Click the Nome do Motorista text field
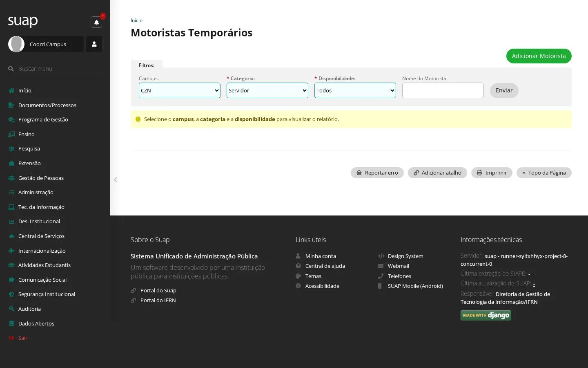 pyautogui.click(x=443, y=90)
